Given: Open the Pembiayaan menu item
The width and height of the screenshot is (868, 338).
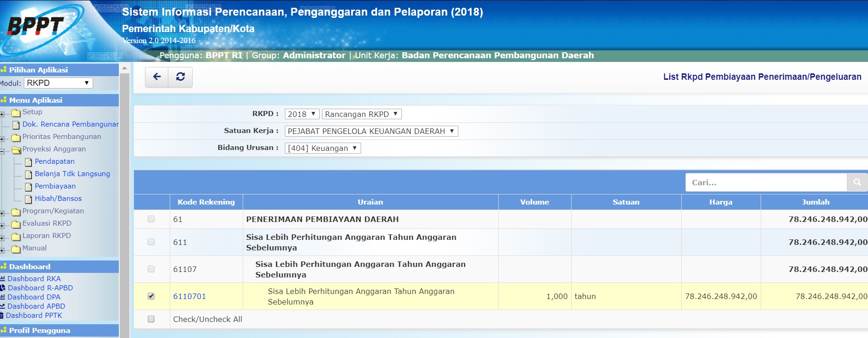Looking at the screenshot, I should [x=55, y=186].
